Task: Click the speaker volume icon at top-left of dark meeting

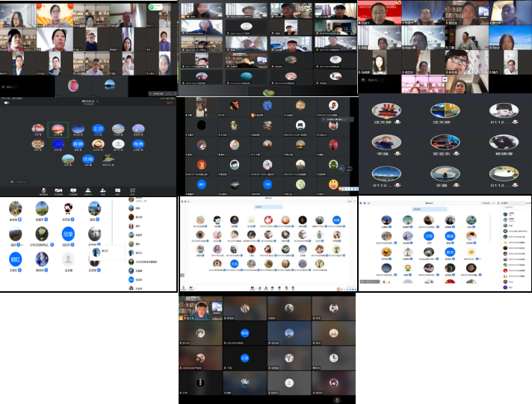Action: [6, 103]
